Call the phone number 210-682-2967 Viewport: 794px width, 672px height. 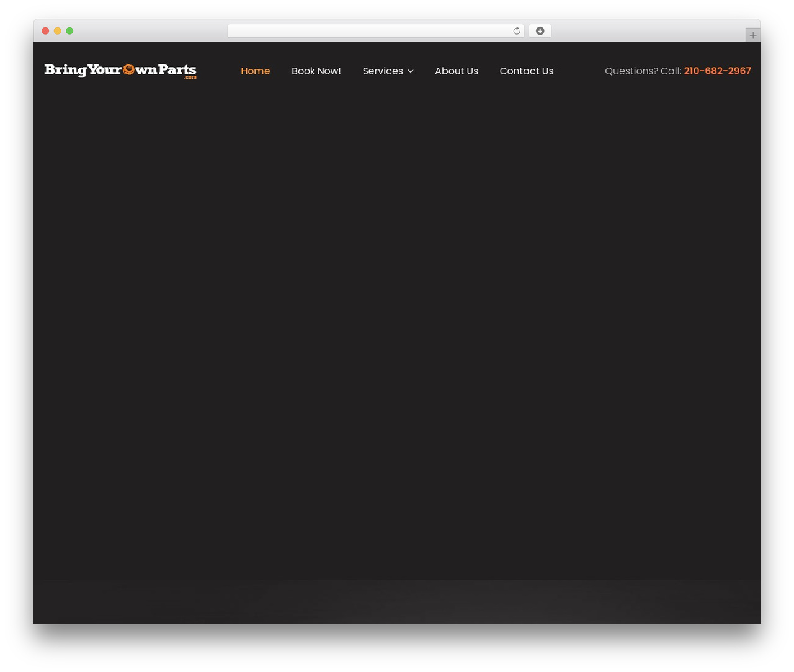718,71
